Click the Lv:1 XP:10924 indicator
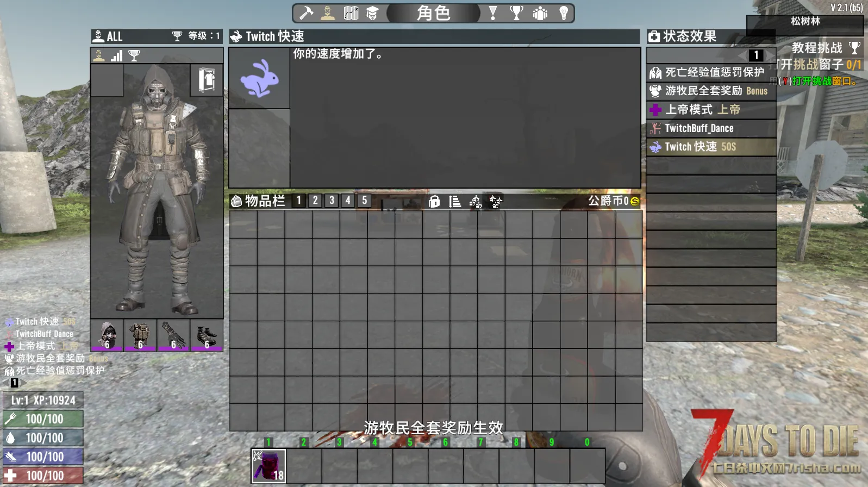Screen dimensions: 868x487 pos(43,400)
